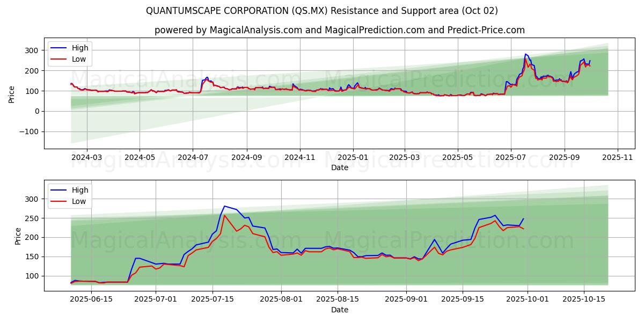Click the blue High line swatch in top legend

pyautogui.click(x=59, y=48)
